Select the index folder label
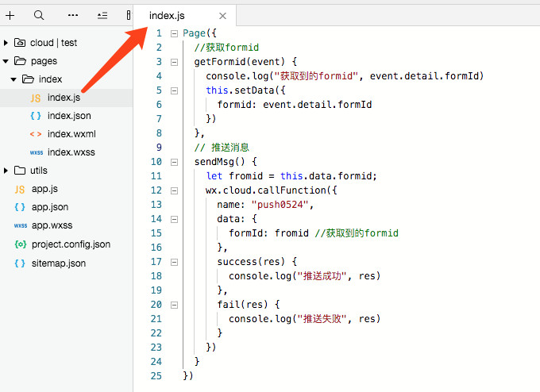Screen dimensions: 540x392 point(50,79)
